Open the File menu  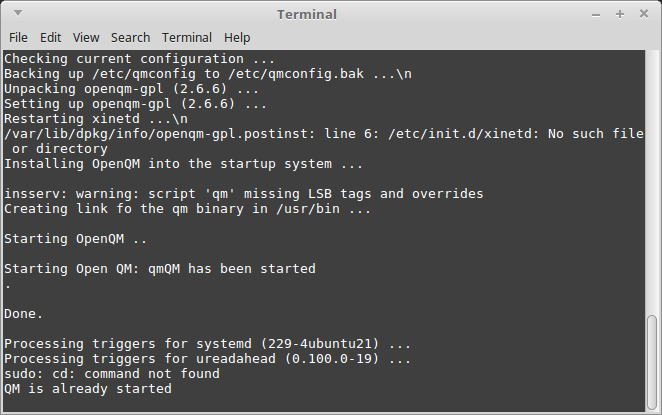[18, 38]
